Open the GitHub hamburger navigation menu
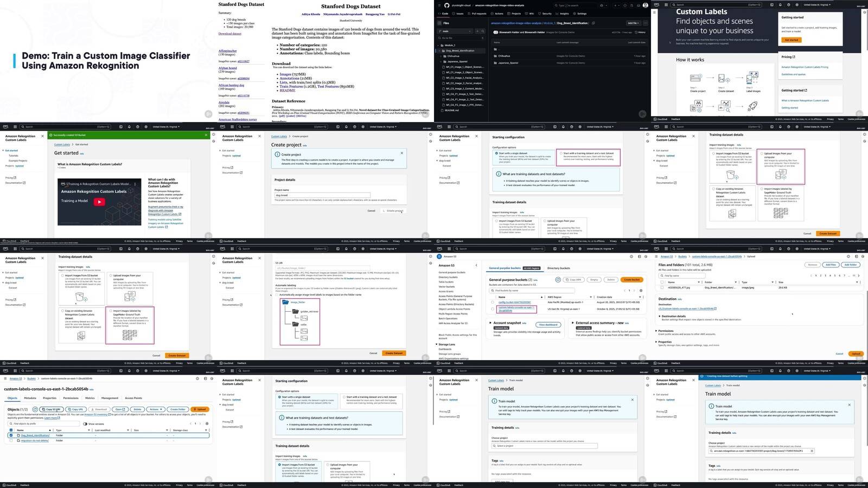 [439, 5]
